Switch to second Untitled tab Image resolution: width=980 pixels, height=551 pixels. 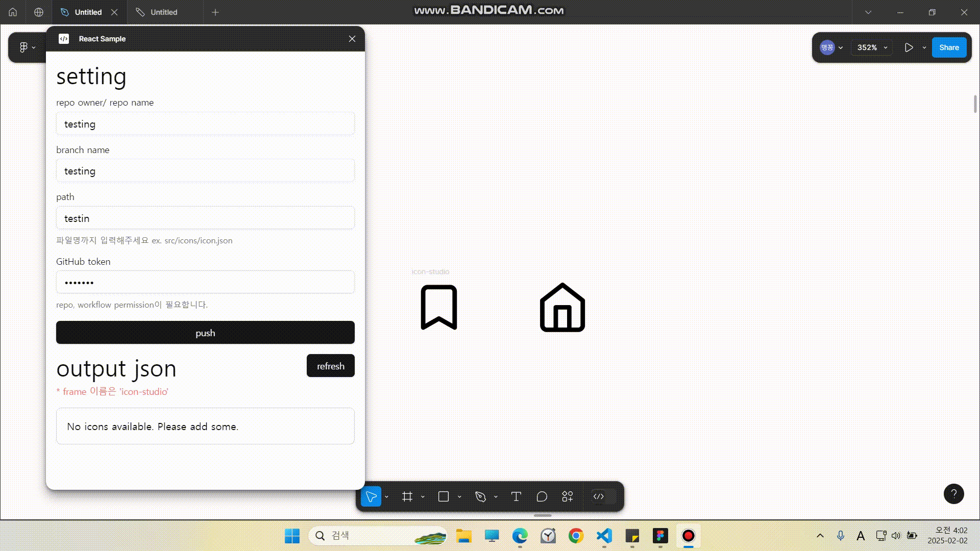point(163,12)
